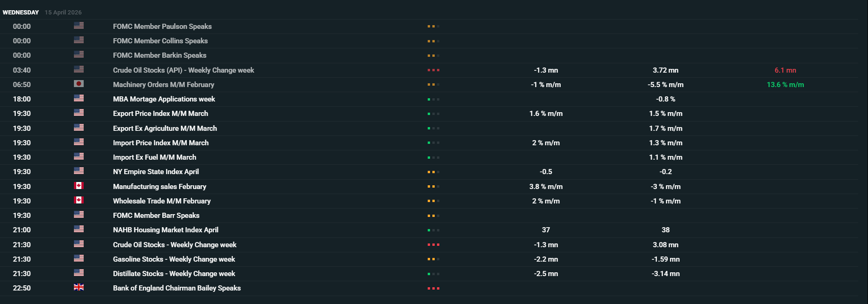This screenshot has width=868, height=304.
Task: Click the WEDNESDAY date header
Action: 21,13
